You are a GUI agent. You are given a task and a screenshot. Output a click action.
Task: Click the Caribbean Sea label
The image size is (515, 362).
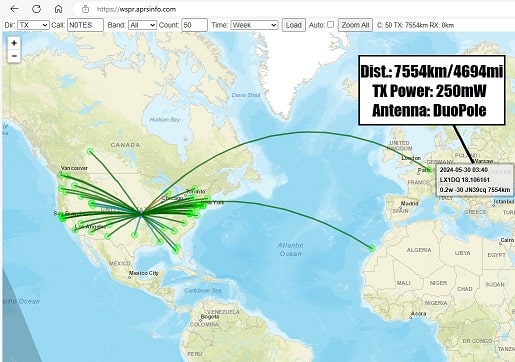[203, 291]
